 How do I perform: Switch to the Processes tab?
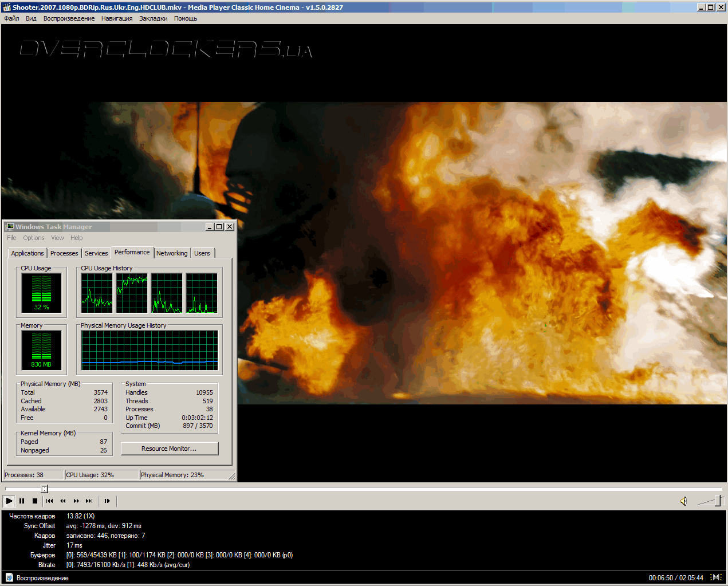(64, 253)
